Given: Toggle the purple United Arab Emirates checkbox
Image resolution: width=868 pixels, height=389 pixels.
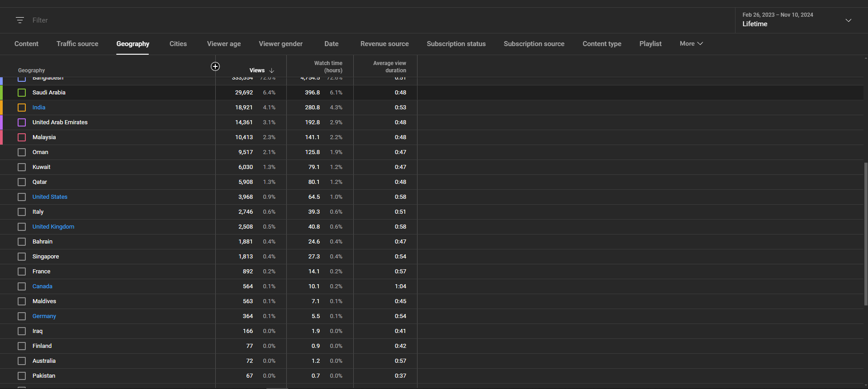Looking at the screenshot, I should 22,122.
